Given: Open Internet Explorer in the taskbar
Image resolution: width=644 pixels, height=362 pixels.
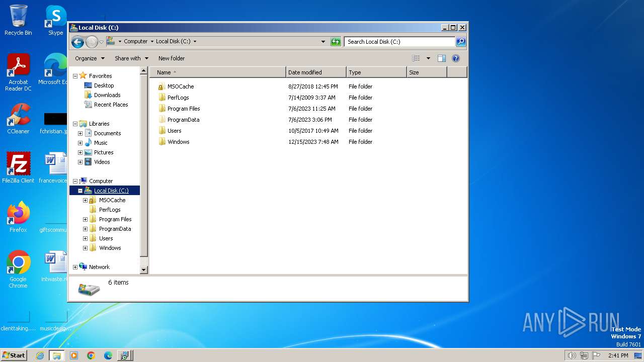Looking at the screenshot, I should click(x=40, y=355).
